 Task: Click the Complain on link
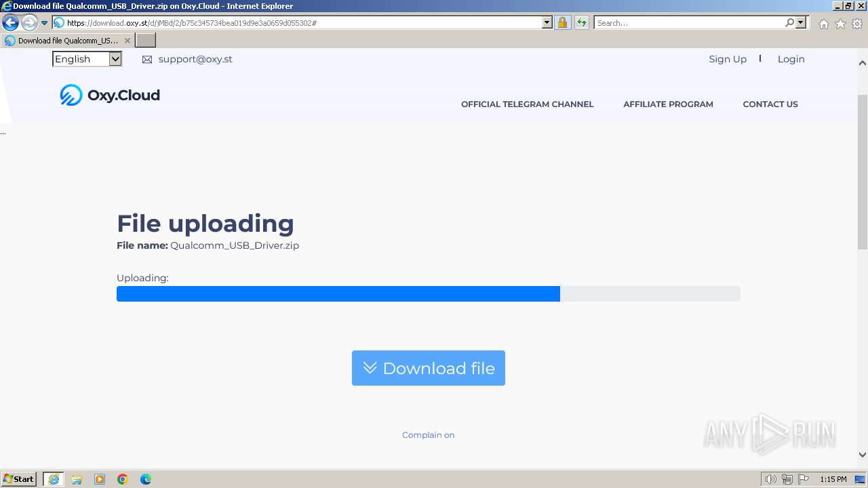click(x=429, y=435)
